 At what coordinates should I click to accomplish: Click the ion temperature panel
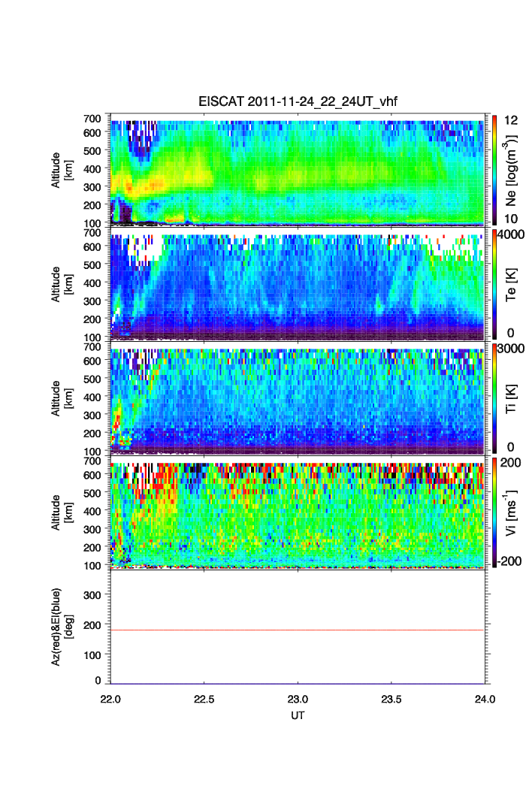point(298,398)
